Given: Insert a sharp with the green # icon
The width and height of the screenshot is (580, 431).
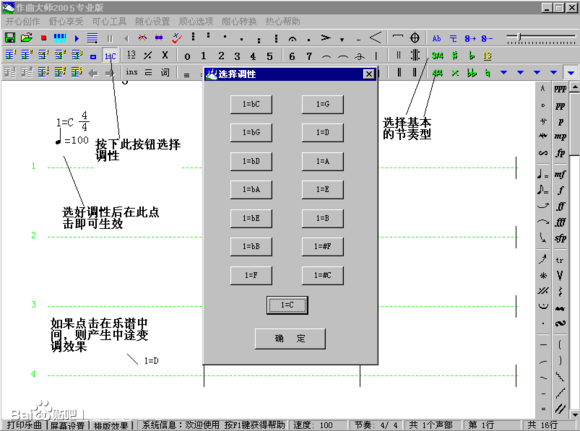Looking at the screenshot, I should coord(455,55).
